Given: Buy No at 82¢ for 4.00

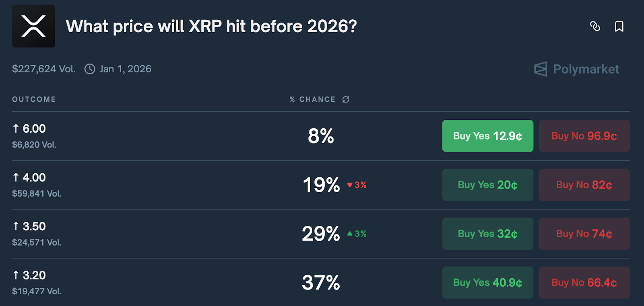Looking at the screenshot, I should (584, 185).
